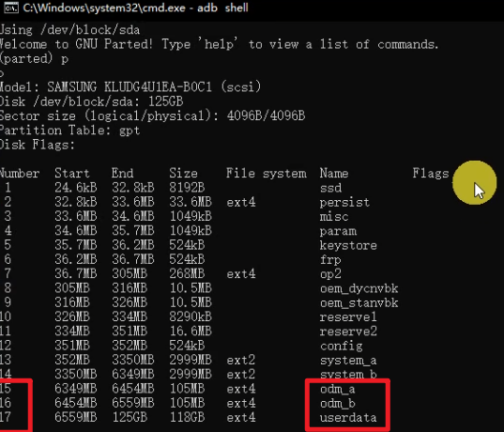Click the end value '6454MB' in odm_a row
Viewport: 504px width, 432px height.
coord(133,389)
